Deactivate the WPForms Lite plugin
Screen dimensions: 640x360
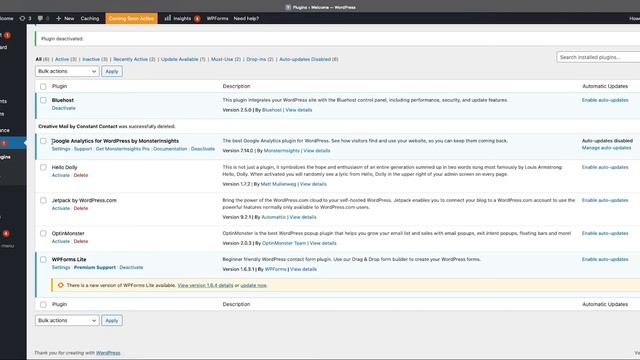coord(131,268)
